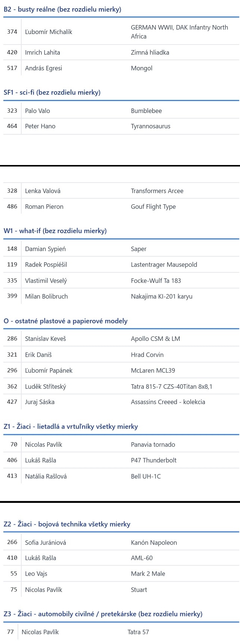The image size is (240, 644).
Task: Click Z2 Žiaci bojová technika heading
Action: pos(67,524)
